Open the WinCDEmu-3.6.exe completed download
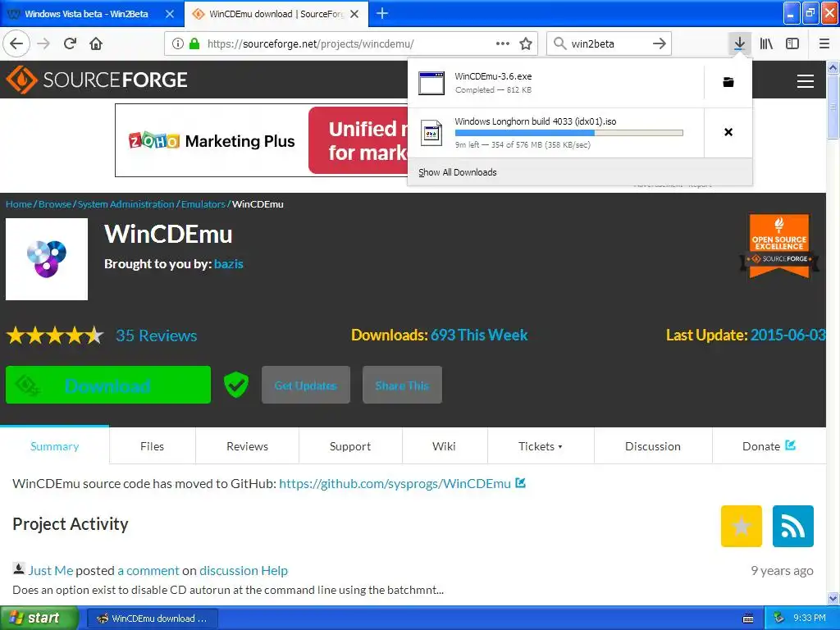Screen dimensions: 840x630 (555, 83)
